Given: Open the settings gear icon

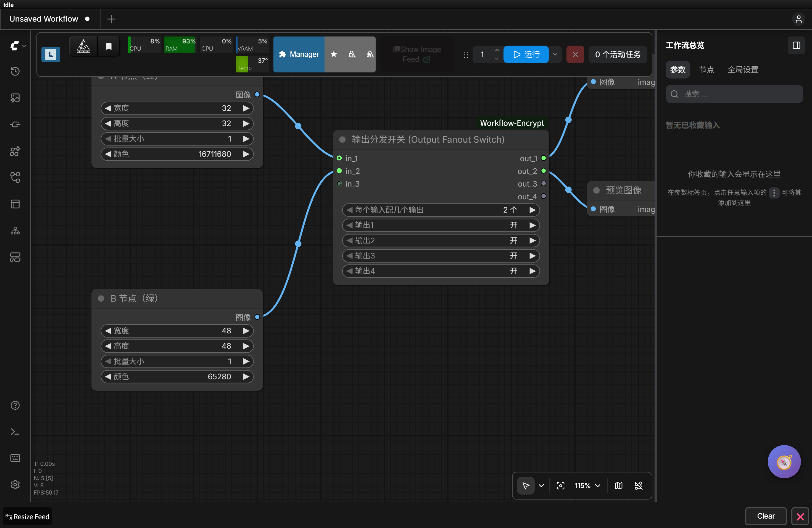Looking at the screenshot, I should click(15, 484).
